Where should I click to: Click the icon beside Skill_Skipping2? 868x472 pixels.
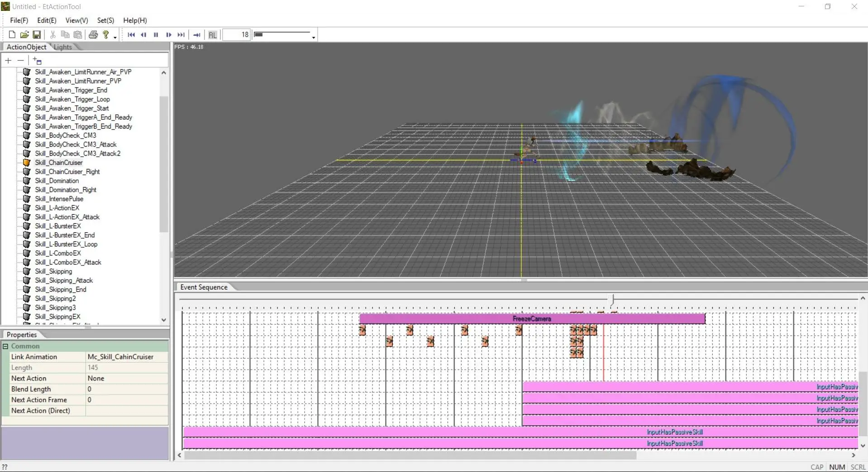[x=27, y=299]
